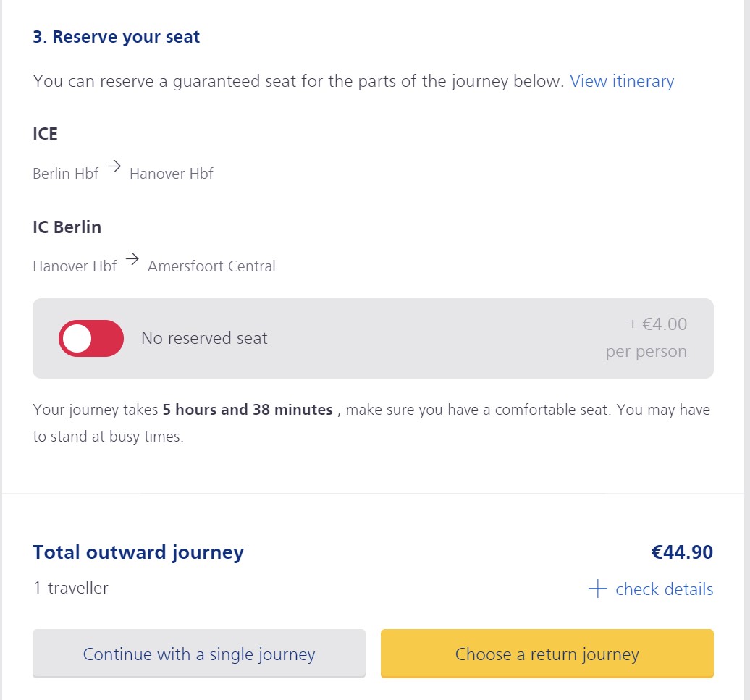Click the Amersfoort Central destination station

[211, 266]
